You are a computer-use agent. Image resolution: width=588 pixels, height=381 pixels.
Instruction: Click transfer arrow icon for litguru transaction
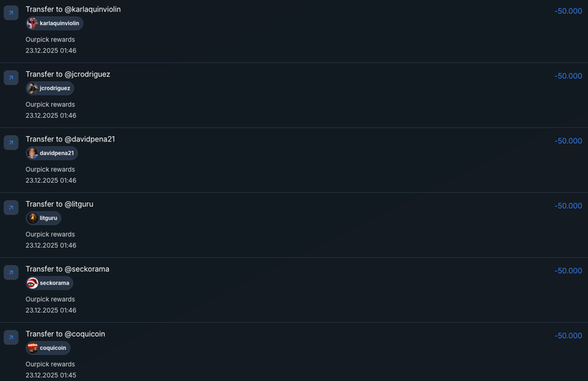coord(11,207)
